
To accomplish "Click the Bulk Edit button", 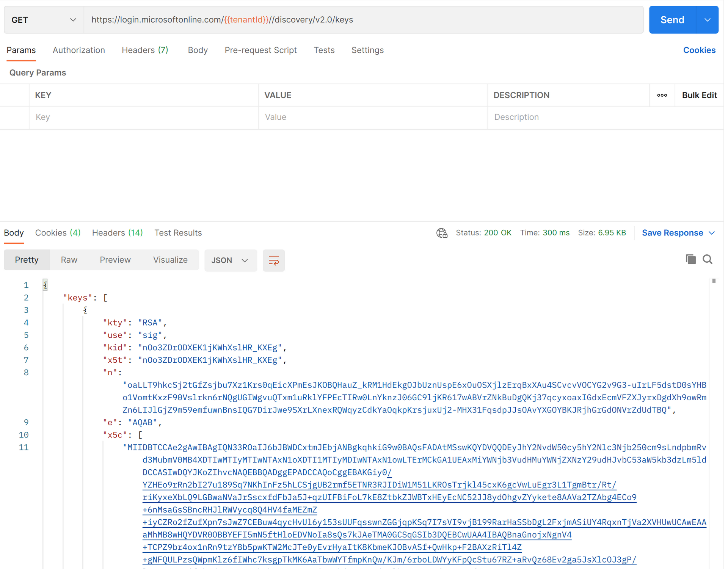I will point(699,95).
